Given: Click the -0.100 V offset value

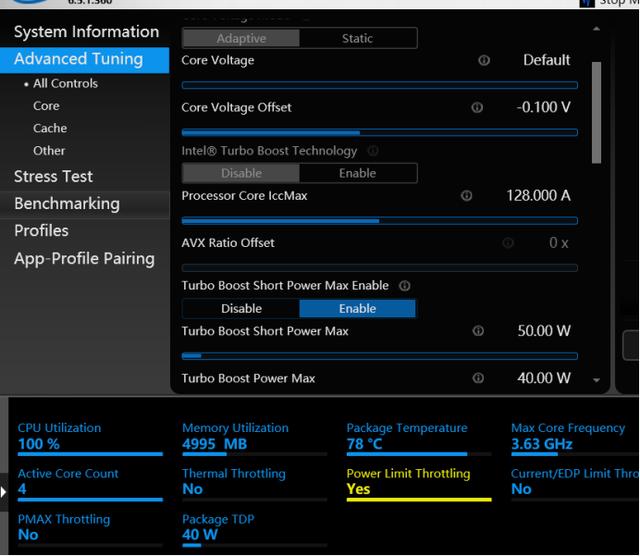Looking at the screenshot, I should coord(543,107).
